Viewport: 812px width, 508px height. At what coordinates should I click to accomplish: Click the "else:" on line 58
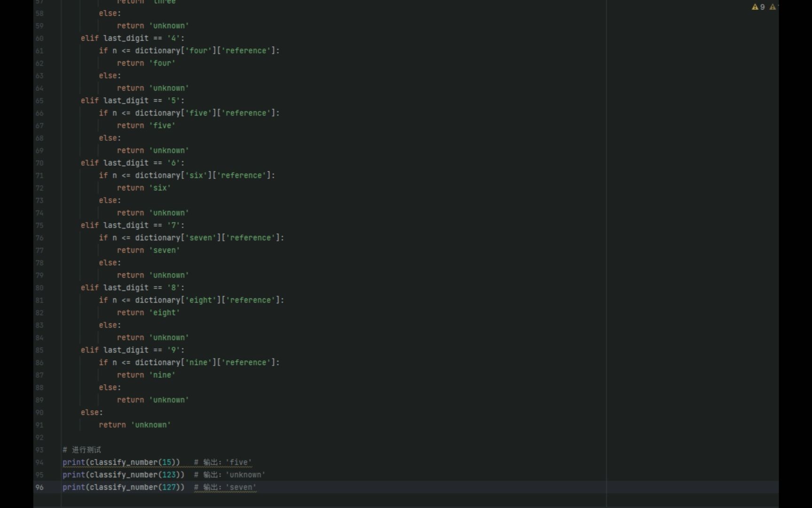(x=110, y=13)
